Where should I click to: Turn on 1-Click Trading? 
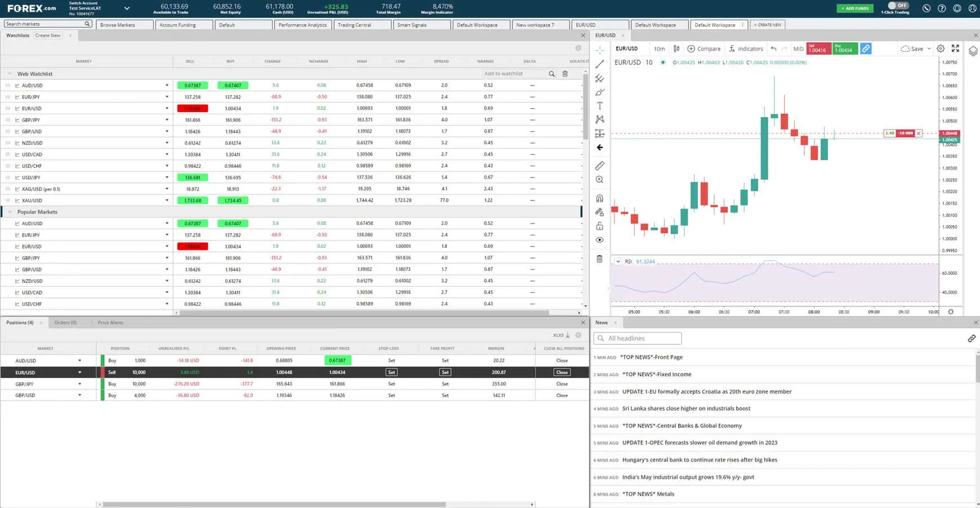[x=899, y=6]
